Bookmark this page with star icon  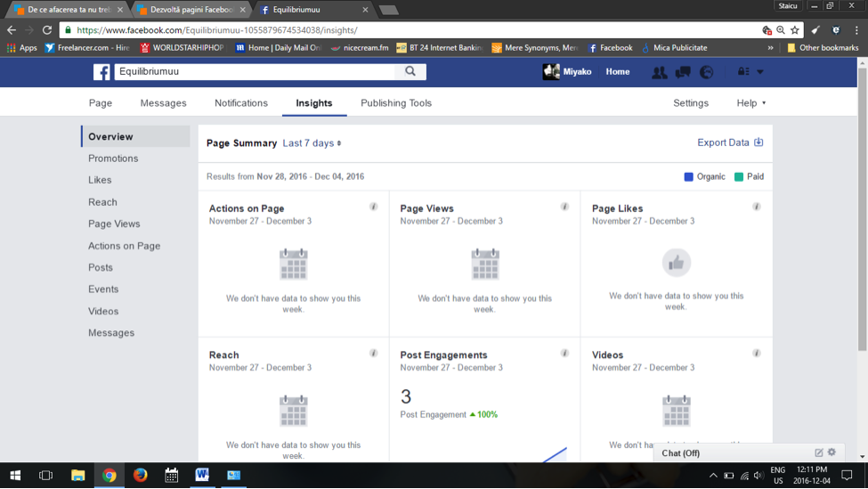[795, 30]
